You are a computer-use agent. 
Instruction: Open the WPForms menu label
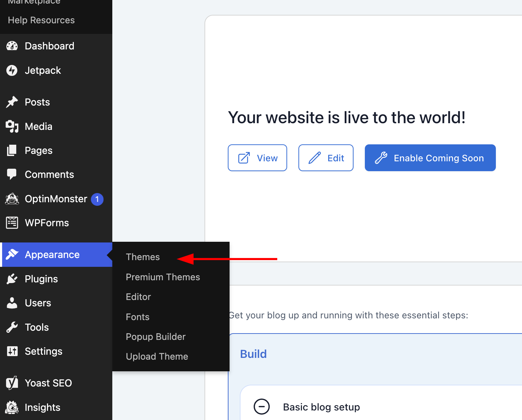(47, 223)
